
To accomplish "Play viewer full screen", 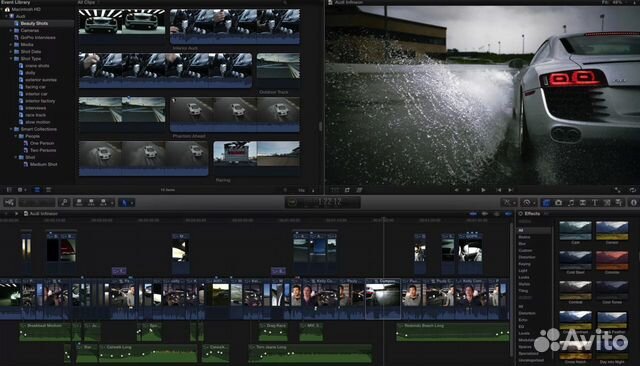I will [x=618, y=190].
